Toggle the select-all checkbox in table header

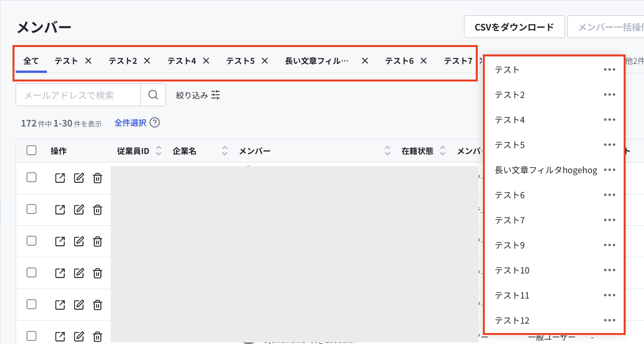tap(31, 150)
